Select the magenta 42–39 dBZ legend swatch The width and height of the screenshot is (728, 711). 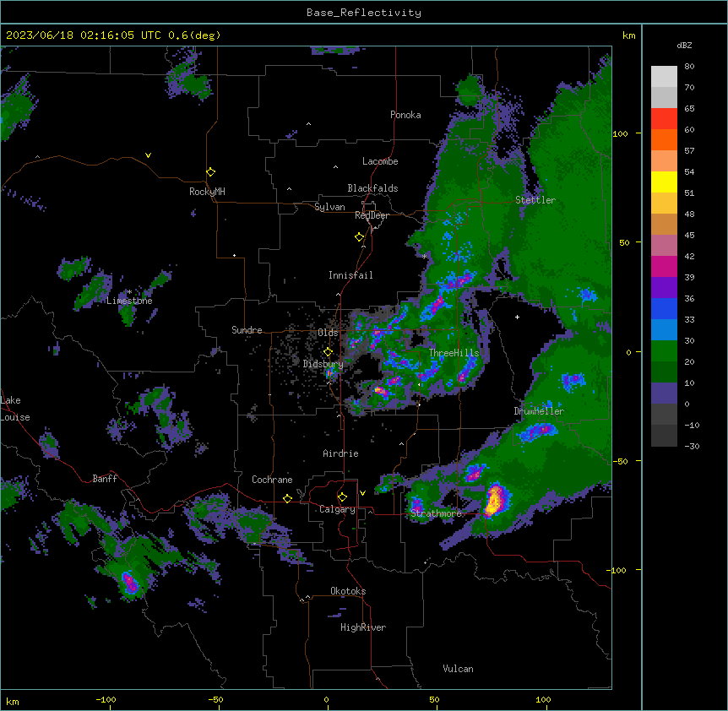tap(664, 266)
